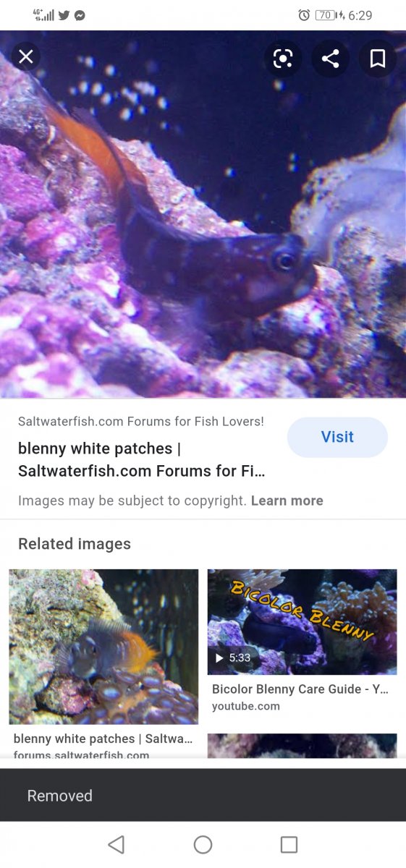406x868 pixels.
Task: Select orange-tailed blenny related image thumbnail
Action: point(103,647)
